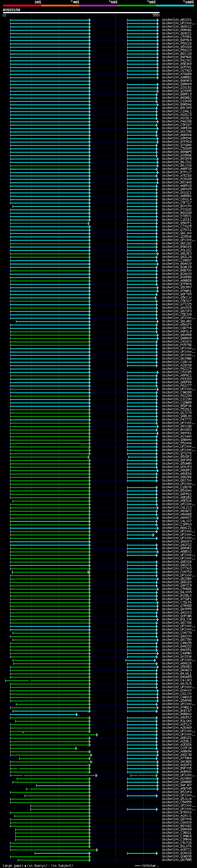197x868 pixels.
Task: Open the UniRef100_Q5AYF1 entry
Action: [176, 224]
